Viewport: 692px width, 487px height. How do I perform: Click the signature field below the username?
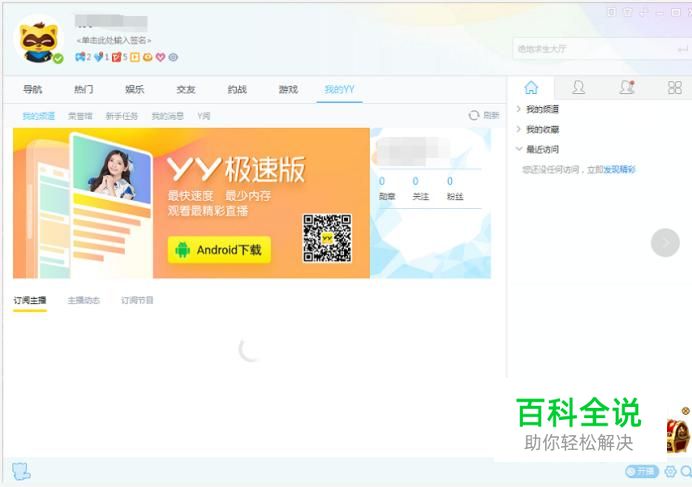coord(114,40)
